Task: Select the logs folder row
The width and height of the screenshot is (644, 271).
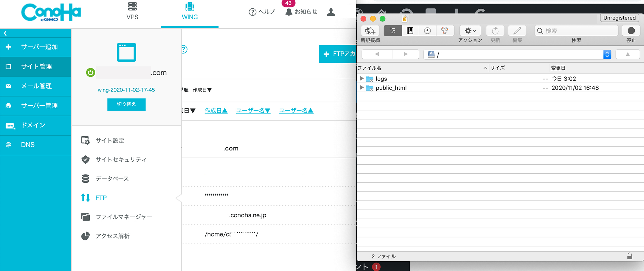Action: pyautogui.click(x=500, y=79)
